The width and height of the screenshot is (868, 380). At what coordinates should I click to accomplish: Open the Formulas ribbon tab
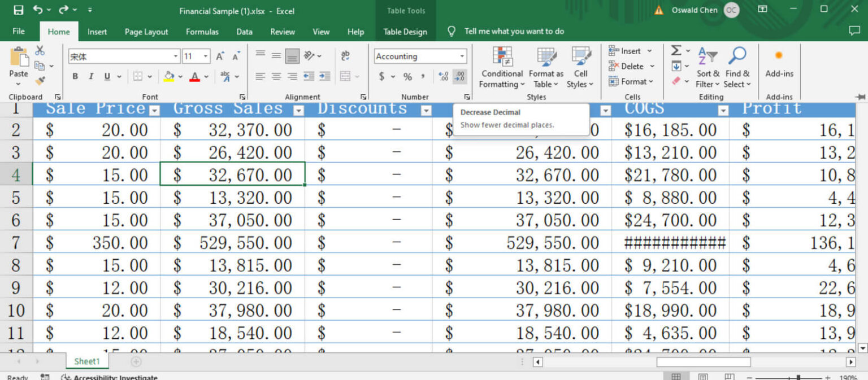coord(202,32)
